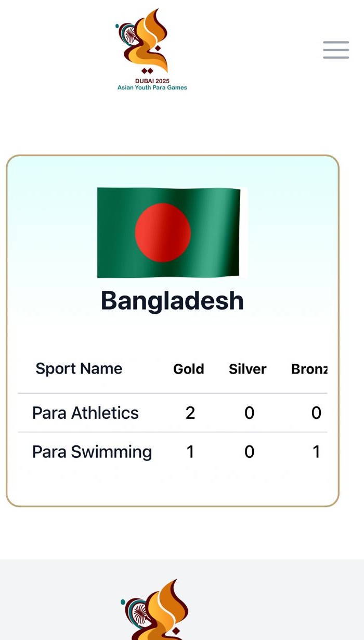Click the Bangladesh country heading

coord(172,301)
